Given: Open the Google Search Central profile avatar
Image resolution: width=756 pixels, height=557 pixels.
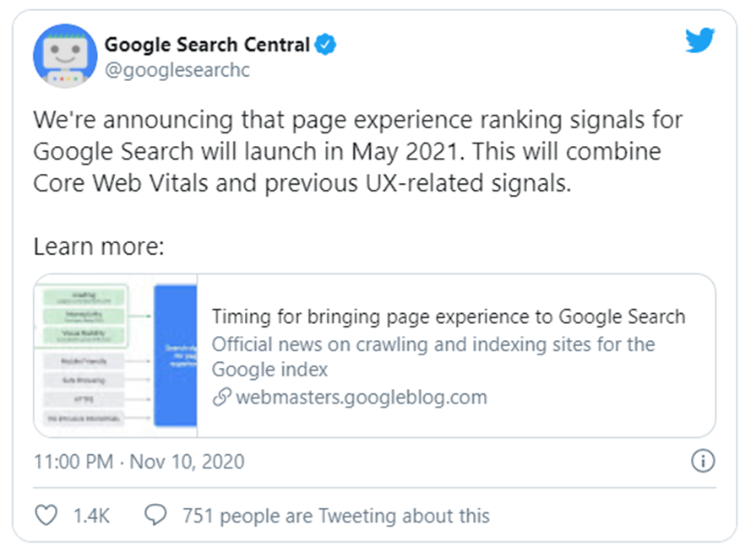Looking at the screenshot, I should point(65,56).
